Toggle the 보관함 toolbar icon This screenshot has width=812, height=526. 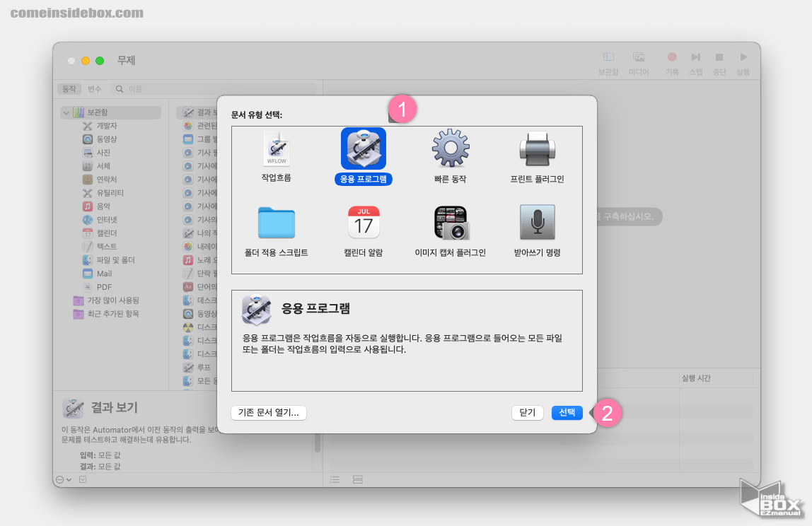608,57
